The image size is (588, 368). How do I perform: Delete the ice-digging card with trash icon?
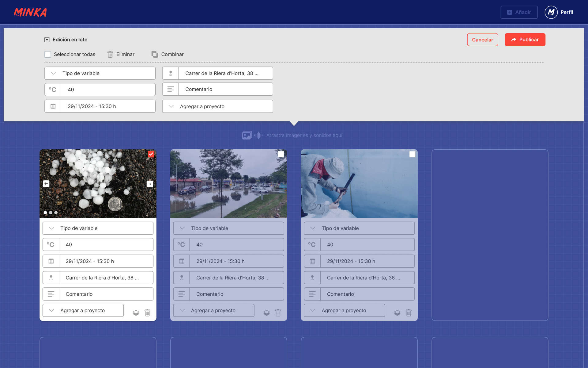coord(409,313)
